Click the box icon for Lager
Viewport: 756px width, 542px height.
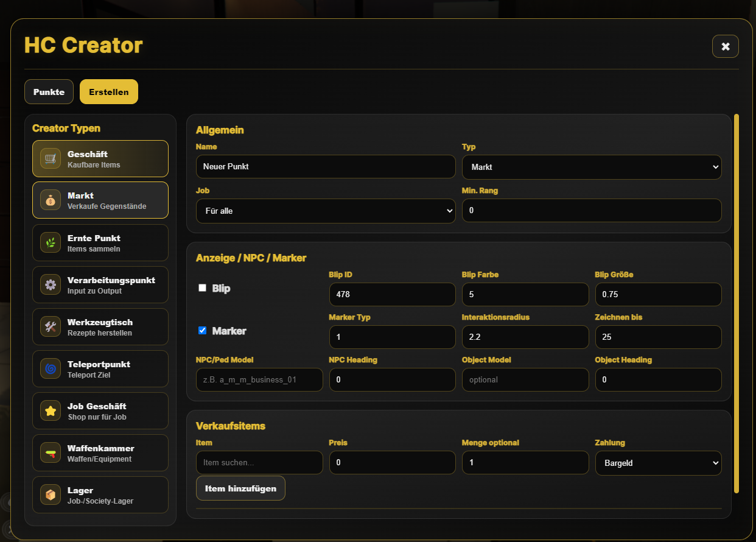(x=51, y=494)
